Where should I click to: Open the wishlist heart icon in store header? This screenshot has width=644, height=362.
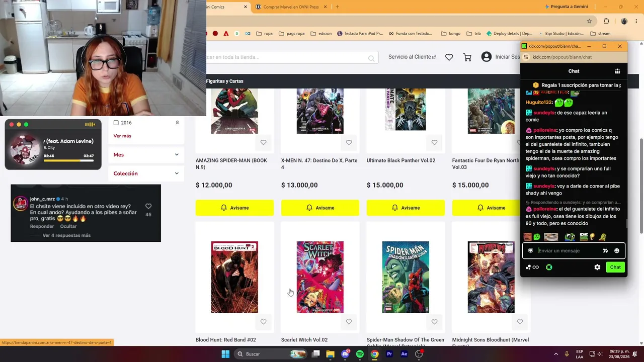click(x=449, y=57)
